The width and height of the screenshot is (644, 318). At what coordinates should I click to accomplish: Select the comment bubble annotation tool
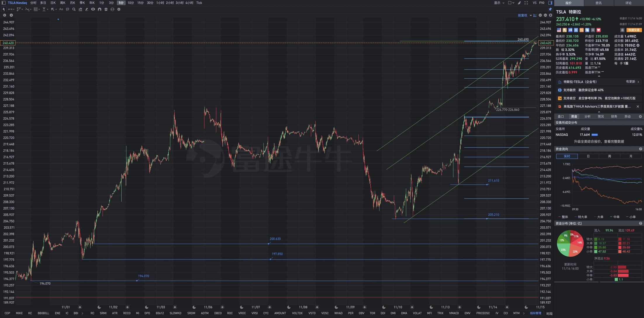tap(68, 9)
